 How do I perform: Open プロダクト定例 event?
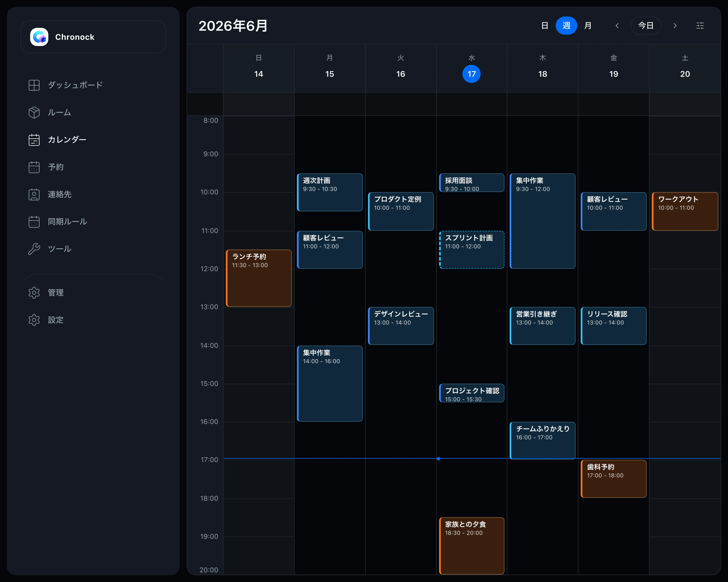pos(401,212)
